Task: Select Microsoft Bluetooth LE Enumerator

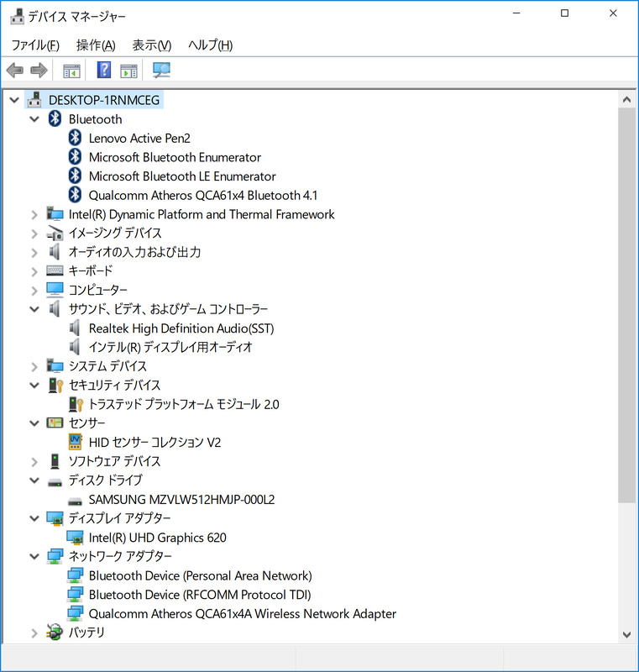Action: coord(182,176)
